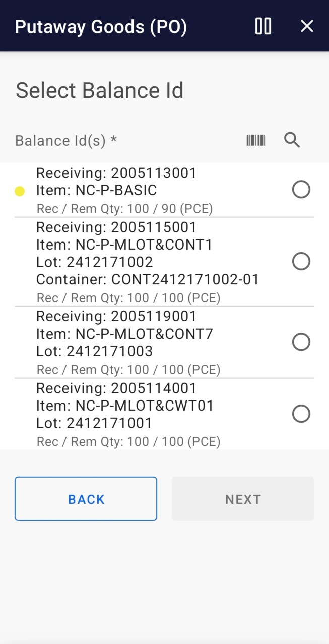This screenshot has width=329, height=644.
Task: Tap the Lot 2412171002 line
Action: click(x=95, y=262)
